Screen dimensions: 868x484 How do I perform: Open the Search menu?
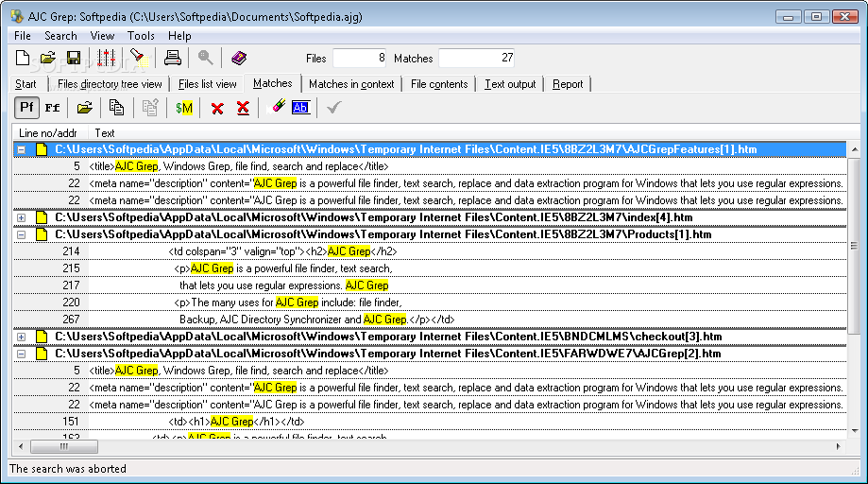[60, 36]
